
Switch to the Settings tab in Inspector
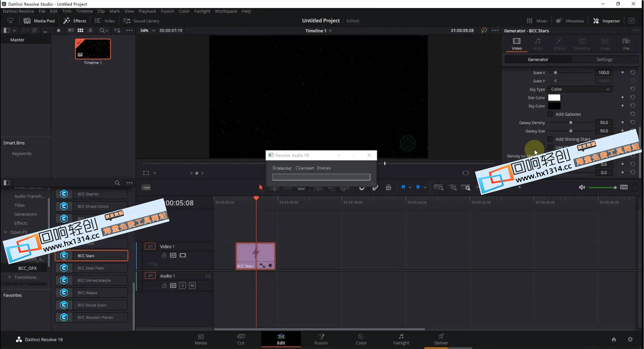pyautogui.click(x=604, y=60)
